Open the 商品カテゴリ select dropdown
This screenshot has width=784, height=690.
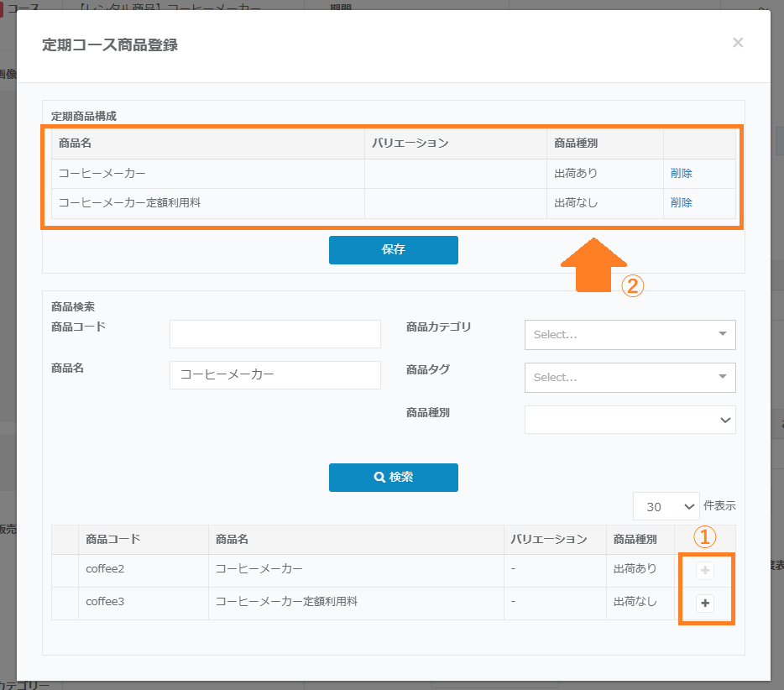tap(630, 334)
